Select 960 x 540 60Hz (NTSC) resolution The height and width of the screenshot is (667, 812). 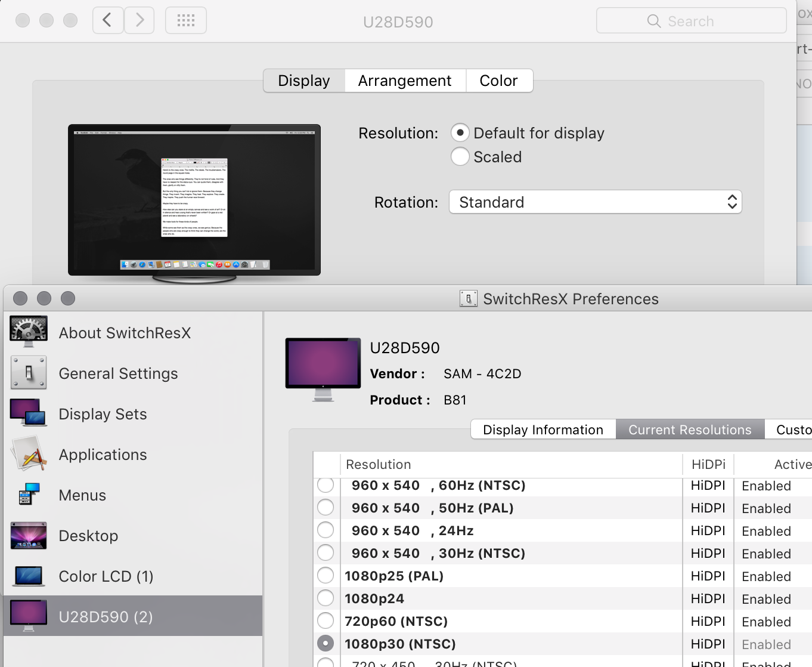coord(326,485)
